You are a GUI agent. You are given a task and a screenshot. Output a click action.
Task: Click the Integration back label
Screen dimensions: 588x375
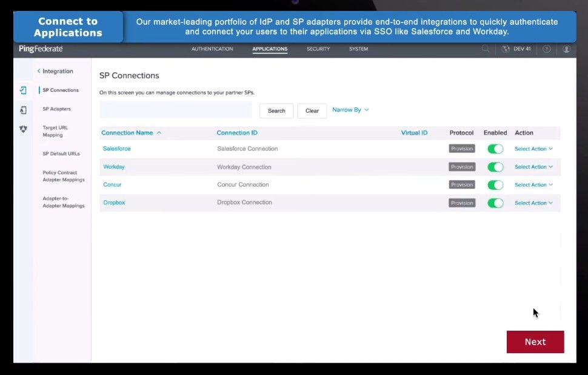[58, 71]
